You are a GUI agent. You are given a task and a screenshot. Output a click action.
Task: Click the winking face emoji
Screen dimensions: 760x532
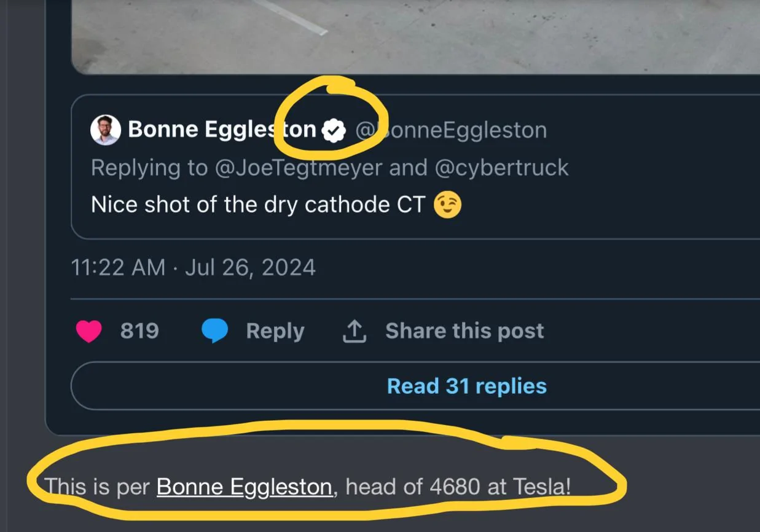click(447, 205)
